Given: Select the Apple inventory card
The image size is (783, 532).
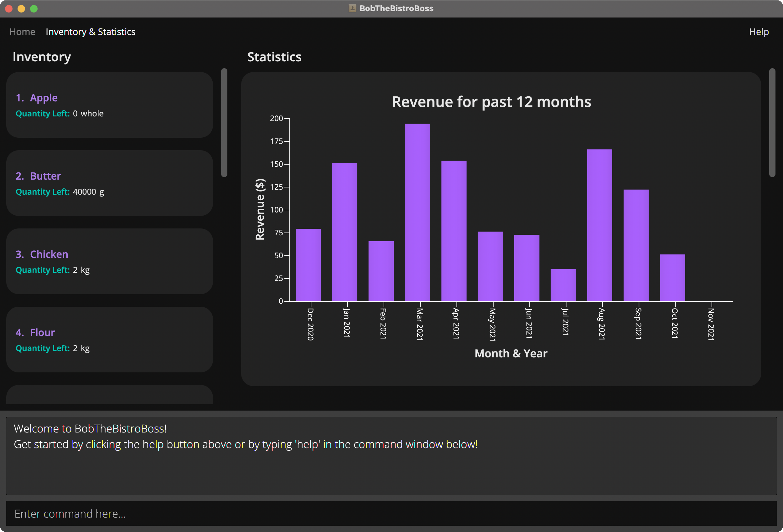Looking at the screenshot, I should coord(109,105).
